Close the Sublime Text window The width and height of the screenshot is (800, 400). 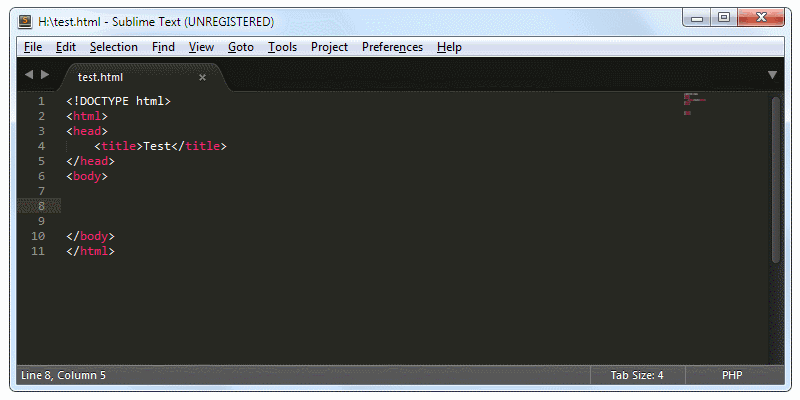pyautogui.click(x=761, y=18)
